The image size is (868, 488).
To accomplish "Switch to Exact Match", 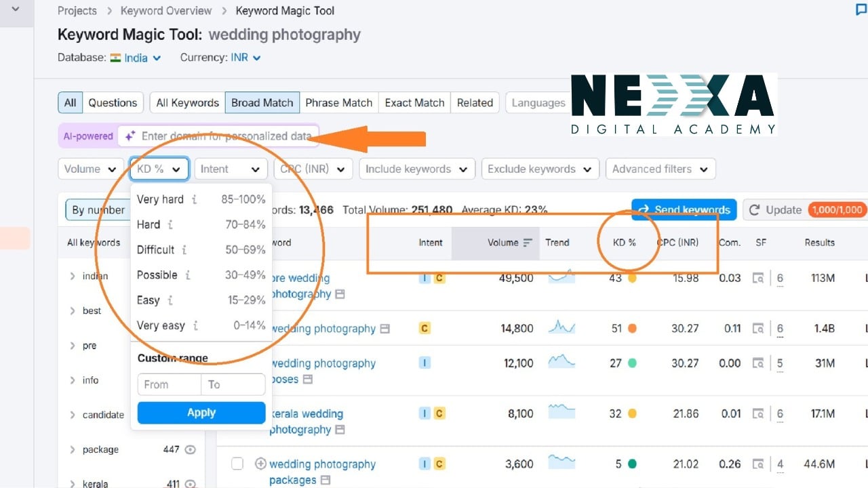I will coord(414,103).
